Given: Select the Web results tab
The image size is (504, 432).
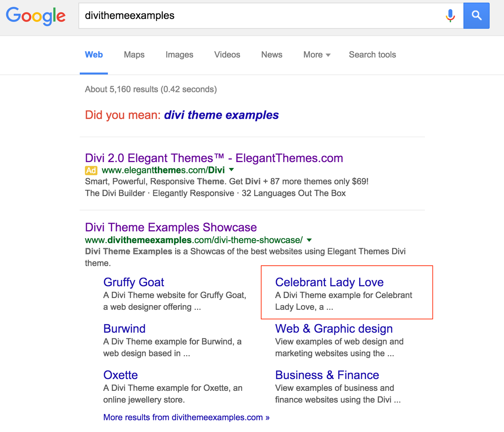Looking at the screenshot, I should point(94,55).
